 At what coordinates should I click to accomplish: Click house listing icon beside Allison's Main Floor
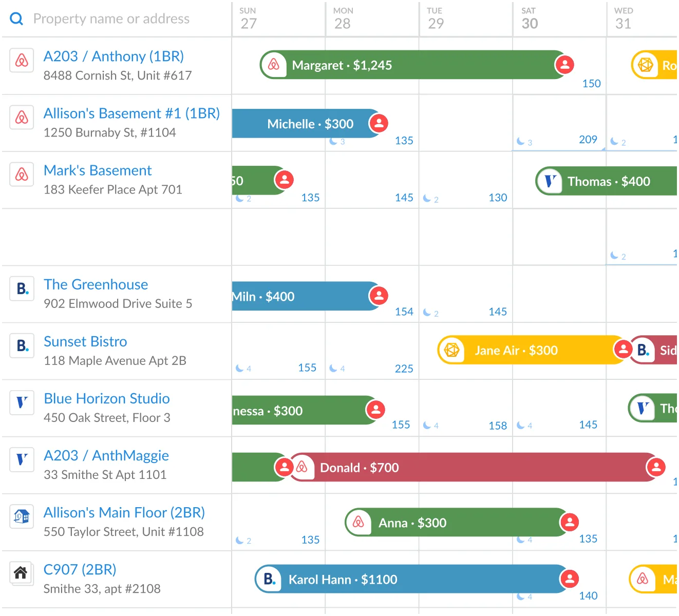(22, 516)
